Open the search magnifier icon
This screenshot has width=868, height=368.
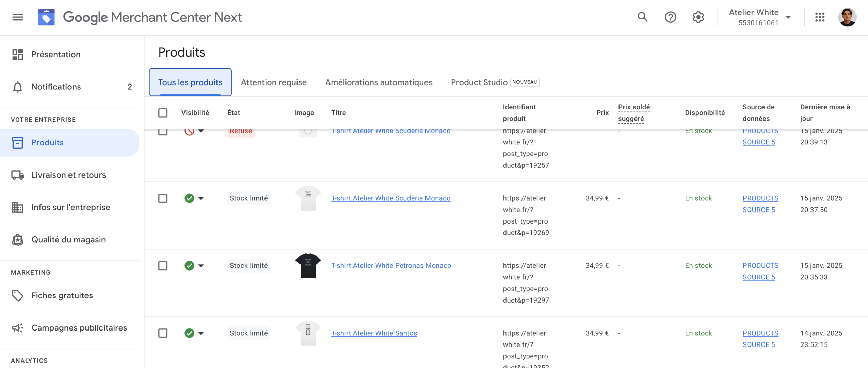(642, 17)
